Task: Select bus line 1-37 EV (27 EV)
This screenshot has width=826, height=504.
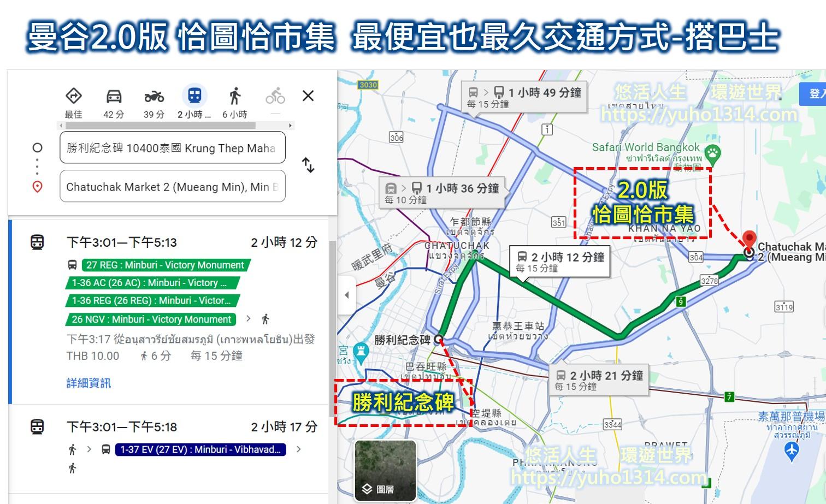Action: pyautogui.click(x=200, y=449)
